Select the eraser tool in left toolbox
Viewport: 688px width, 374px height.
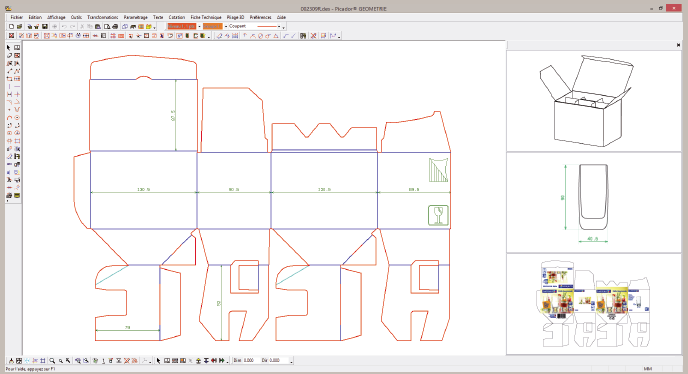click(9, 55)
